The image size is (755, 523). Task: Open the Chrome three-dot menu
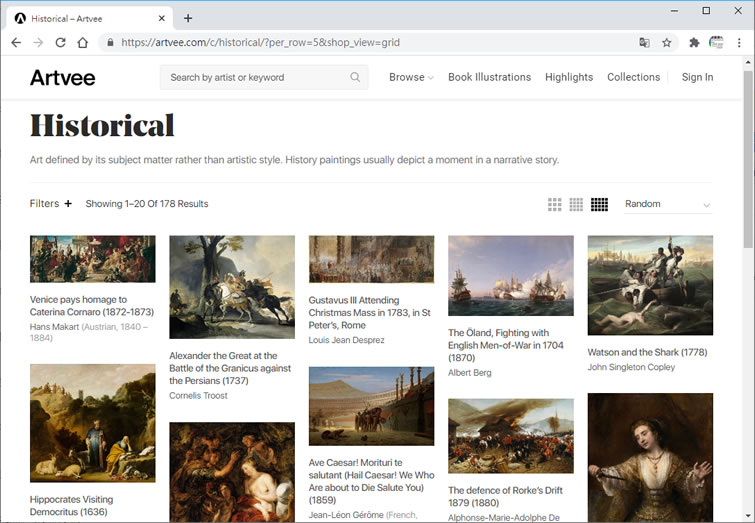pyautogui.click(x=739, y=42)
